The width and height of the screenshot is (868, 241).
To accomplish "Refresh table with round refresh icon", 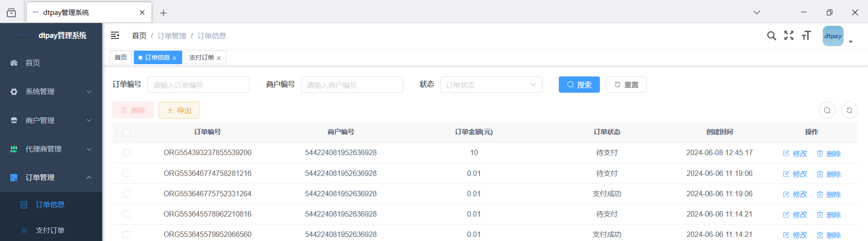I will [849, 110].
